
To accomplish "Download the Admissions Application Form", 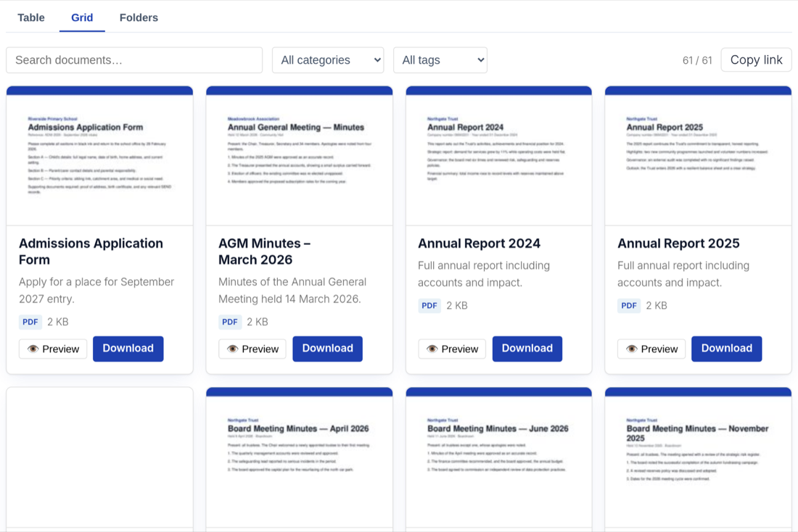I will [x=128, y=349].
